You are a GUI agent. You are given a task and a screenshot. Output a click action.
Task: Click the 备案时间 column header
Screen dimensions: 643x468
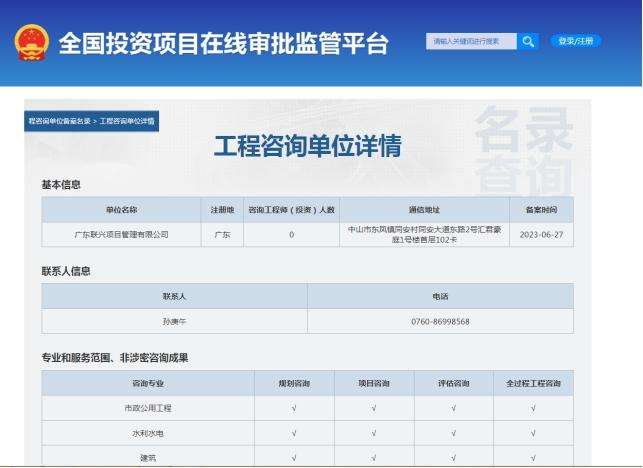tap(541, 210)
